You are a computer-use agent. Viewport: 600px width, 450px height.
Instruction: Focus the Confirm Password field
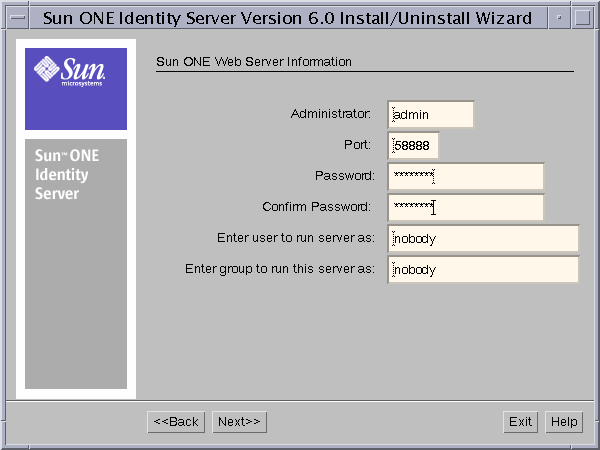[466, 207]
